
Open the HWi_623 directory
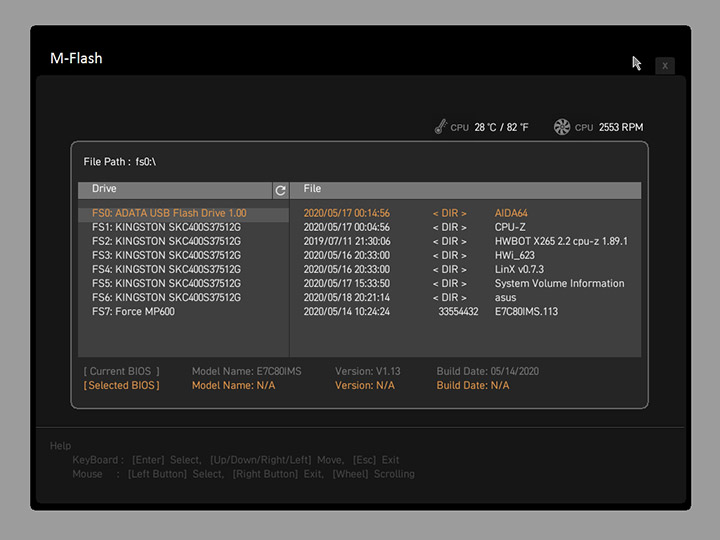515,255
